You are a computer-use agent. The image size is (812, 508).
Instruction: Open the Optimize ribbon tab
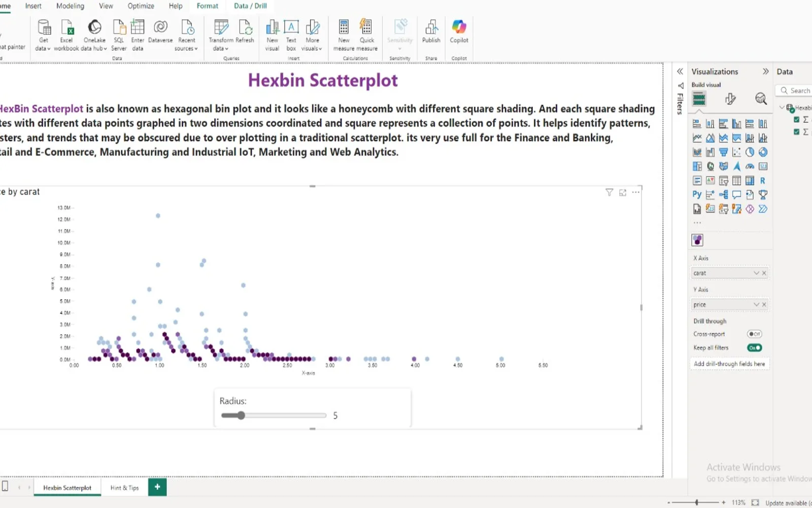141,6
